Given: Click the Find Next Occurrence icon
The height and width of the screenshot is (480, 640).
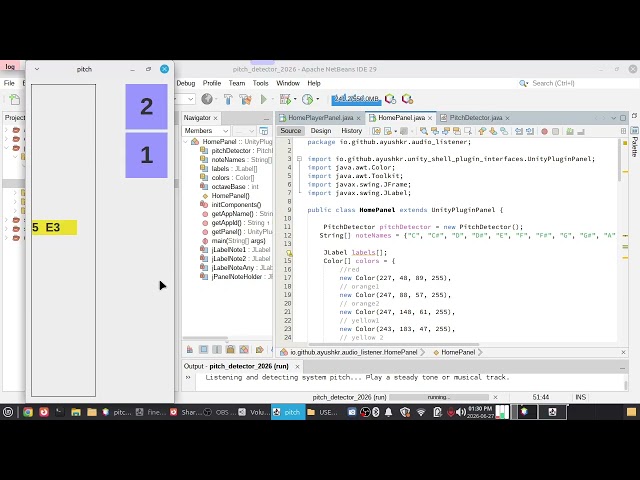Looking at the screenshot, I should pyautogui.click(x=446, y=131).
